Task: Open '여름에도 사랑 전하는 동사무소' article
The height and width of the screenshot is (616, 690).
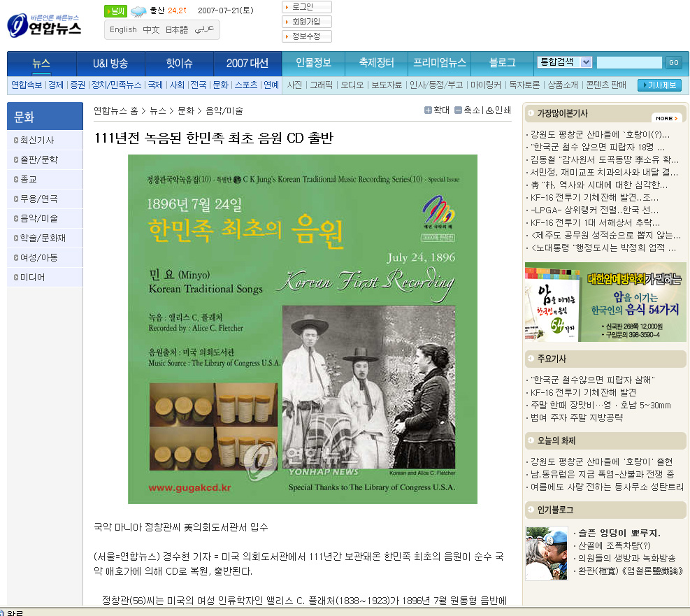Action: coord(608,487)
